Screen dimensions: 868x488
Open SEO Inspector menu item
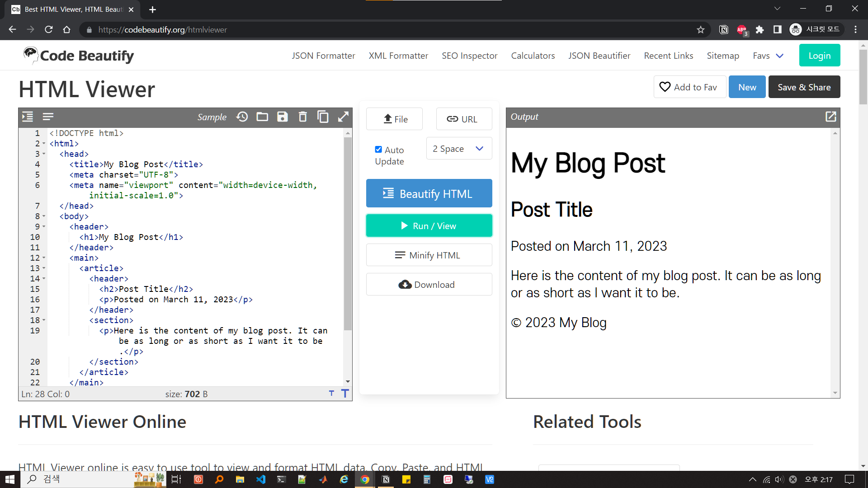(x=469, y=56)
